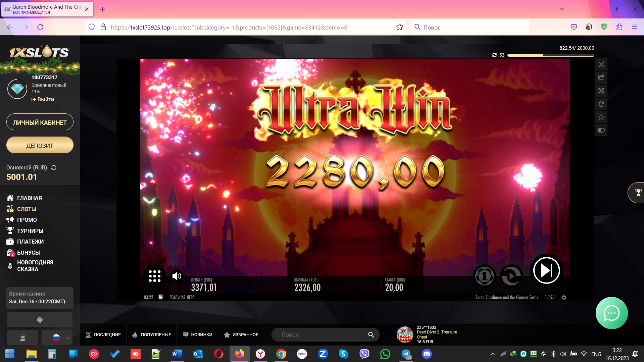Viewport: 644px width, 362px height.
Task: Open ЛИЧНЫЙ КАБИНЕТ account button
Action: (x=40, y=122)
